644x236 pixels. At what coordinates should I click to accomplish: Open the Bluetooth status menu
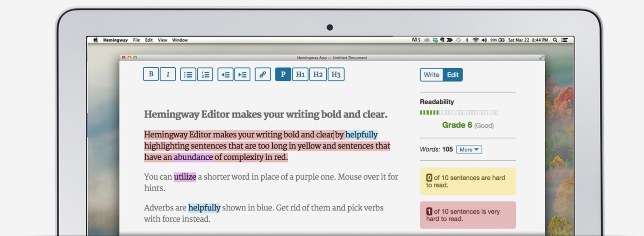pyautogui.click(x=467, y=40)
